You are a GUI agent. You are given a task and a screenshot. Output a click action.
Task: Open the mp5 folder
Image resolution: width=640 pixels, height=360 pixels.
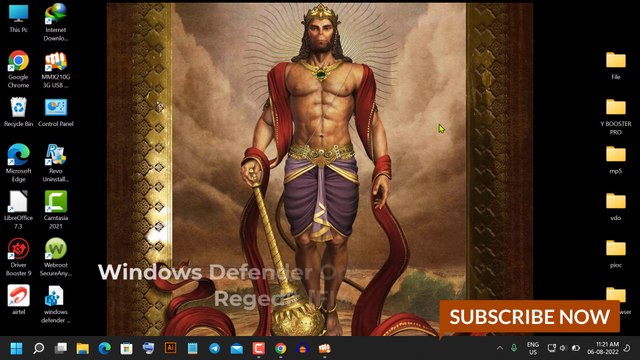[x=616, y=160]
